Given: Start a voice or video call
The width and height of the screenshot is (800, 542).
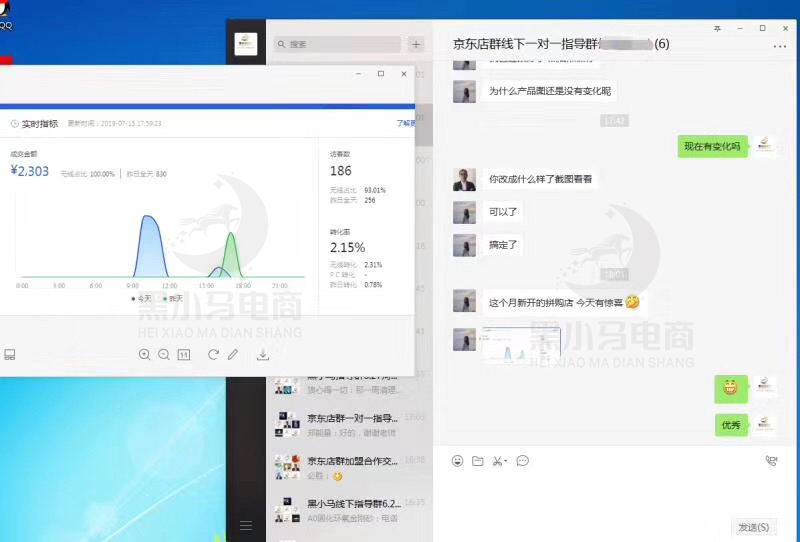Looking at the screenshot, I should click(771, 461).
